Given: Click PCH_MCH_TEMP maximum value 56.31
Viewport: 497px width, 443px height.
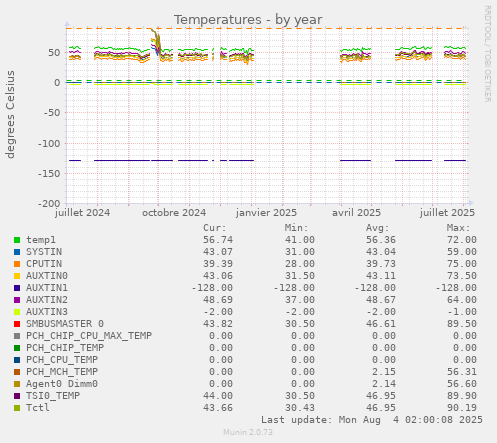Looking at the screenshot, I should [x=462, y=372].
